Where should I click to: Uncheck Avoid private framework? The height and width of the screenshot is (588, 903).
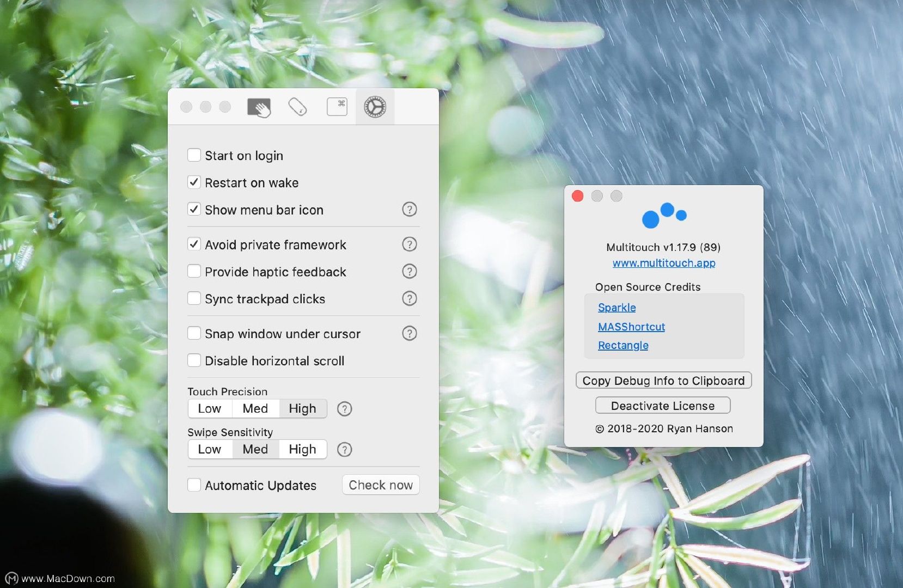tap(194, 244)
